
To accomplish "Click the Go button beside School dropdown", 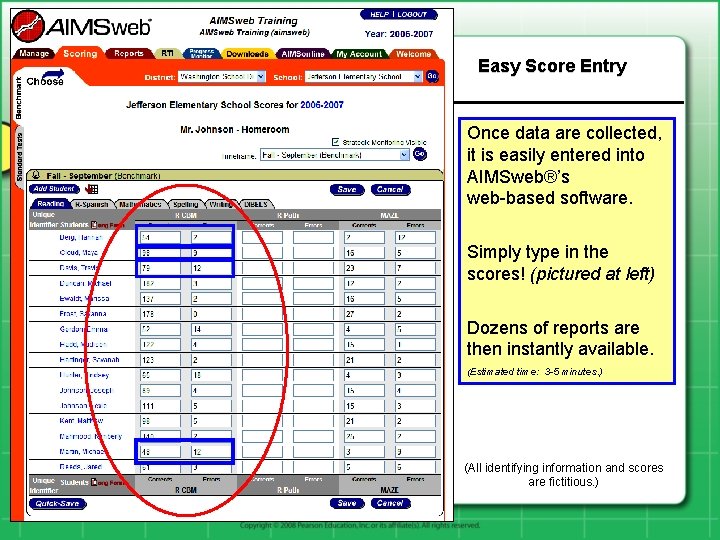I will coord(432,76).
